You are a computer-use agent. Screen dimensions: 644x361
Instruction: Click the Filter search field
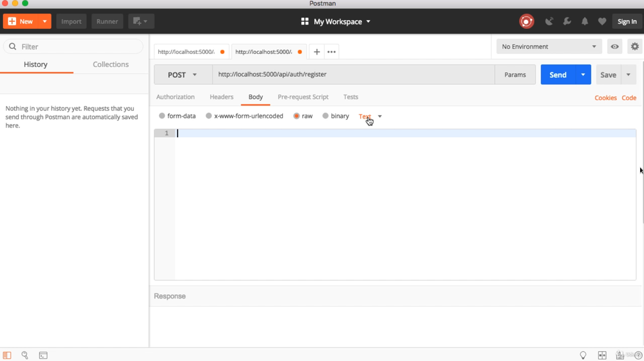tap(73, 47)
